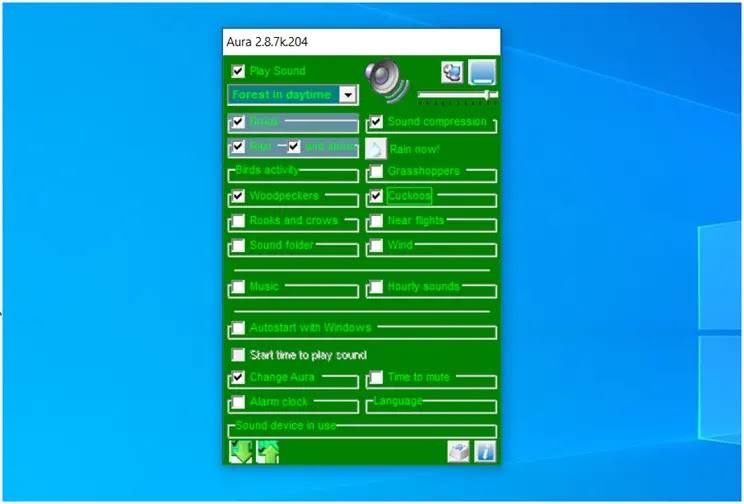Screen dimensions: 744x504
Task: Click the green down arrow icon
Action: point(241,452)
